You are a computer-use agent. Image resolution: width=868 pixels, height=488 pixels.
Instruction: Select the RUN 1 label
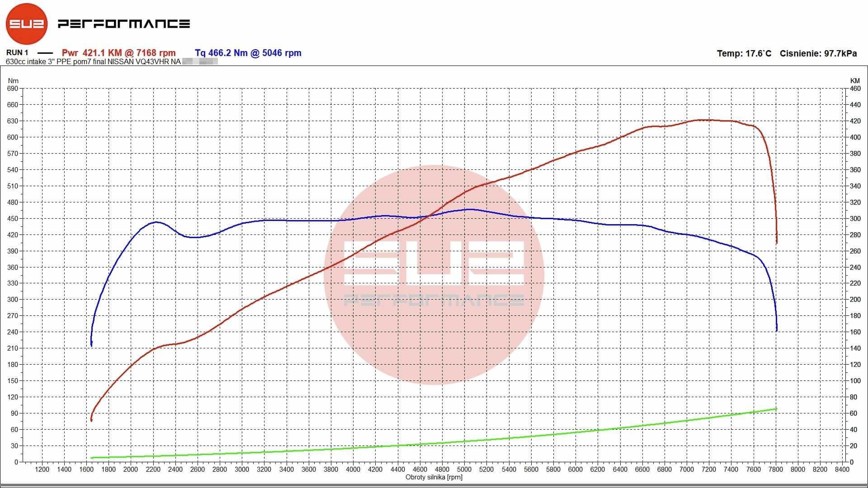[17, 53]
